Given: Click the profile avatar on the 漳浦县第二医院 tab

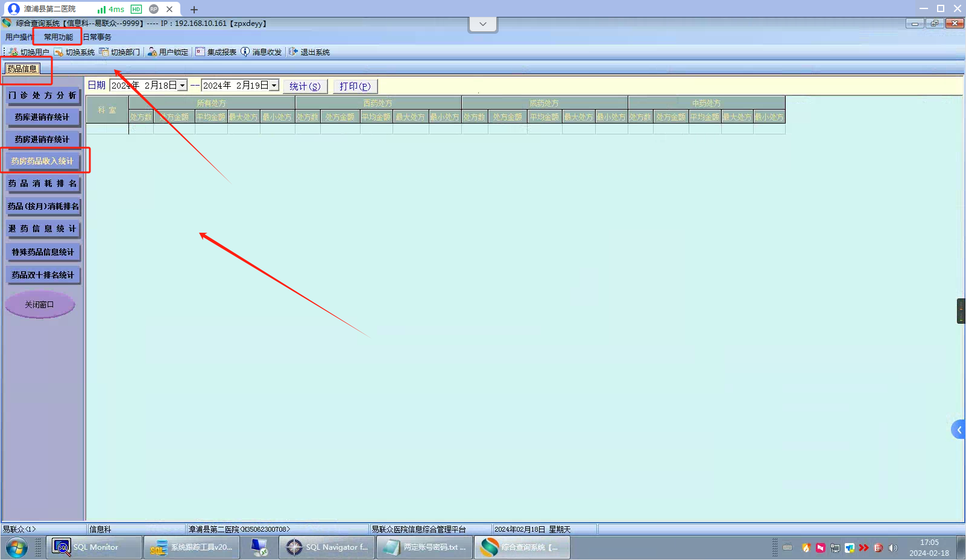Looking at the screenshot, I should tap(14, 9).
